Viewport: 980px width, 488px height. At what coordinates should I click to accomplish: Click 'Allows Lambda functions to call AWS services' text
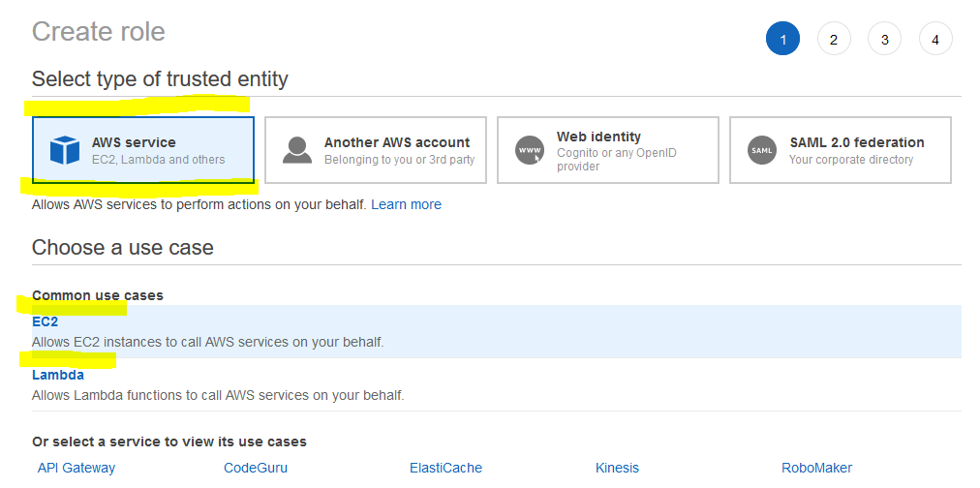click(218, 395)
